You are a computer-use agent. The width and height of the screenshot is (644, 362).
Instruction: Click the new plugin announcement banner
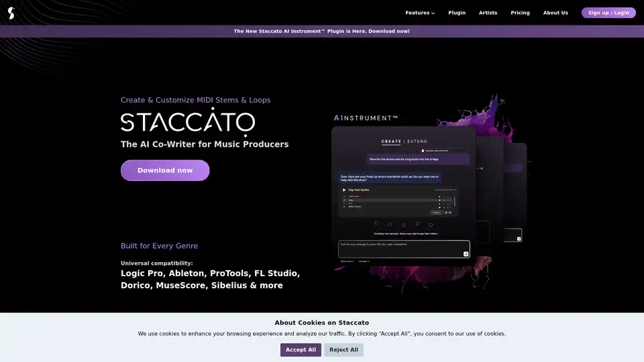[322, 32]
